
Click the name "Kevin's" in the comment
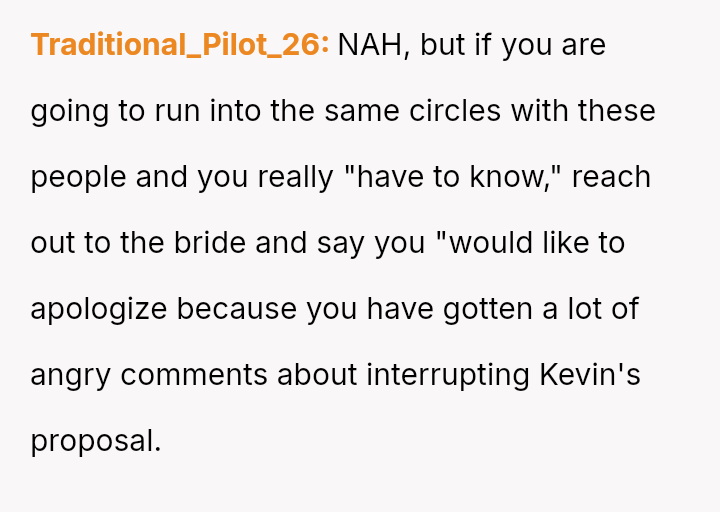[x=590, y=374]
